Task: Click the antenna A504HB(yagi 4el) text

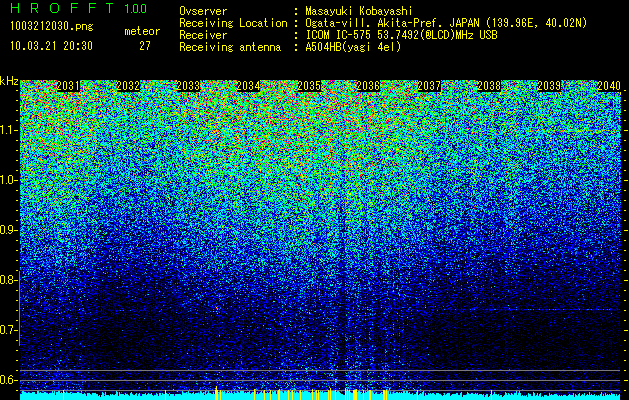Action: 353,47
